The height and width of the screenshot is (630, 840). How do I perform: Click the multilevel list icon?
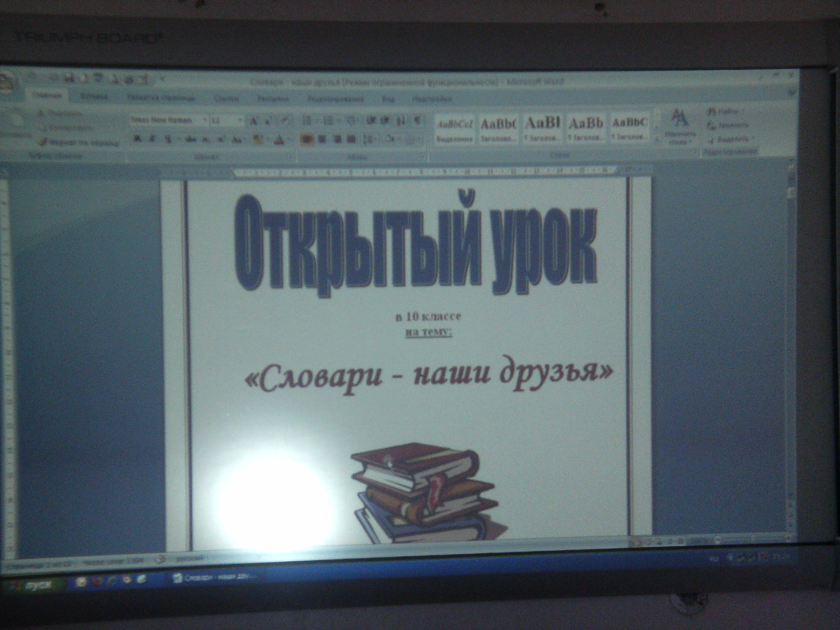point(351,121)
